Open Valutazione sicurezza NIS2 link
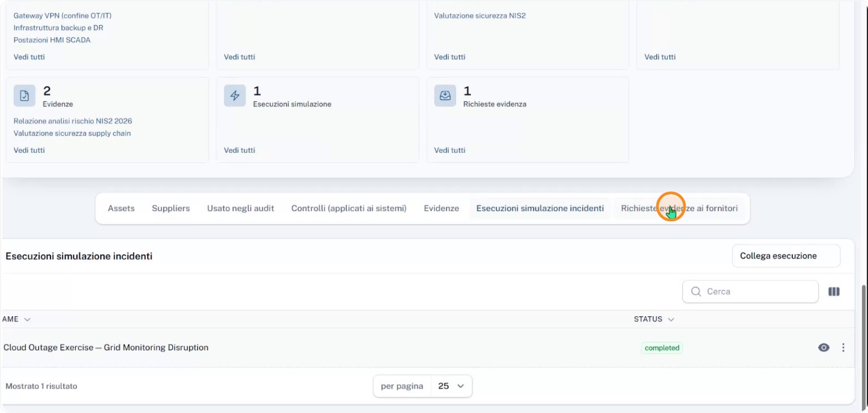This screenshot has width=868, height=413. (480, 16)
